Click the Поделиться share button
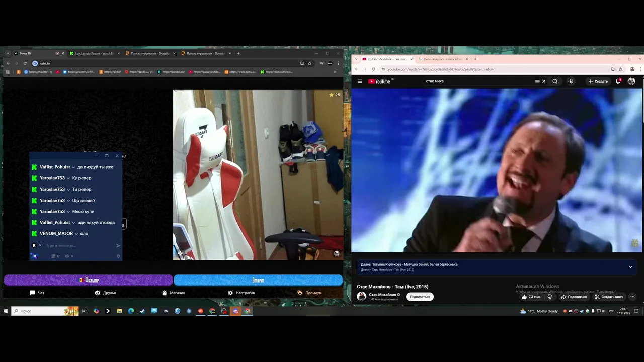Image resolution: width=644 pixels, height=362 pixels. click(x=574, y=297)
